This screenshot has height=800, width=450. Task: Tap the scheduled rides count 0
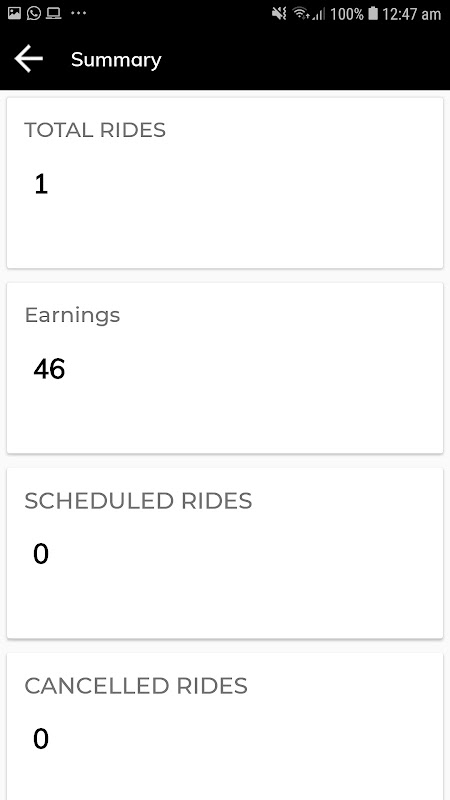[x=41, y=554]
